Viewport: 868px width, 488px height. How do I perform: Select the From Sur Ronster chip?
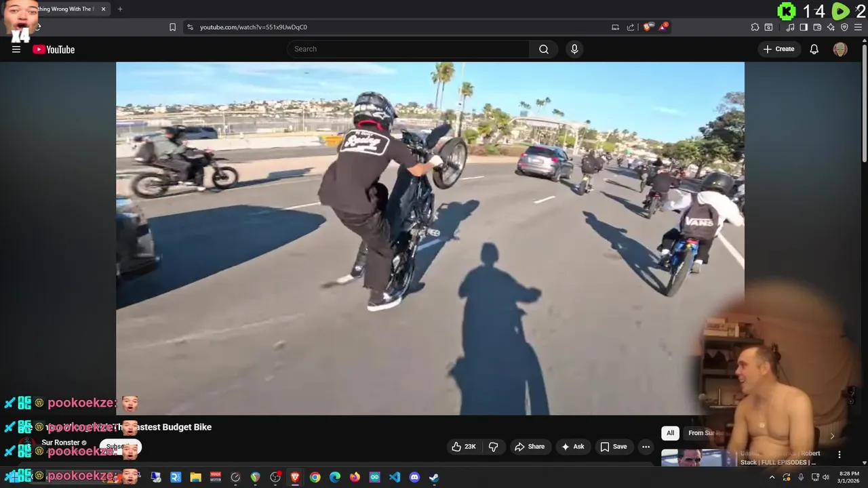coord(705,433)
